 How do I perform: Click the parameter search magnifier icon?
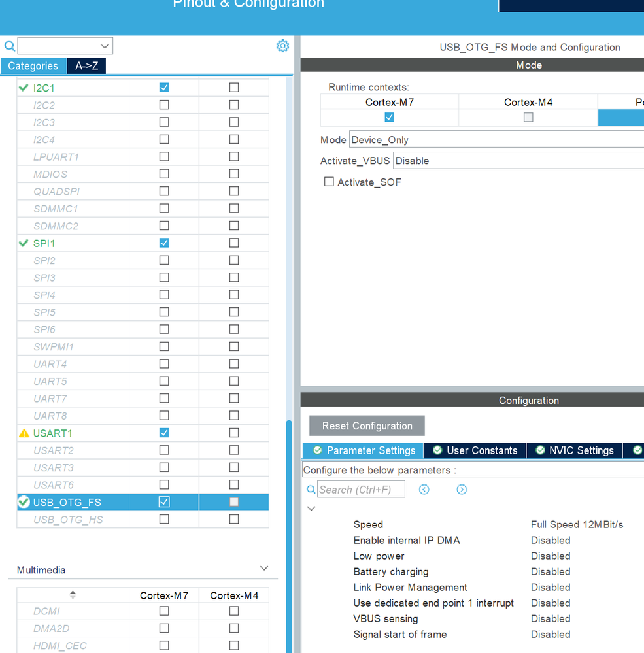coord(311,490)
